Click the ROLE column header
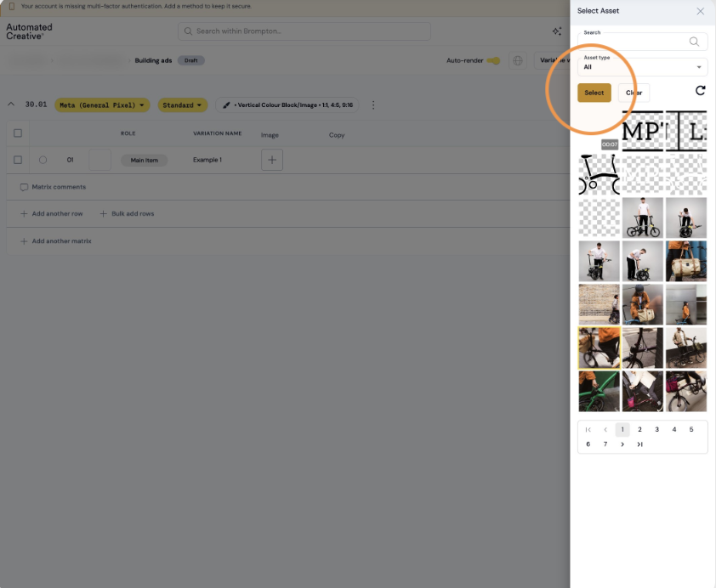 click(128, 133)
